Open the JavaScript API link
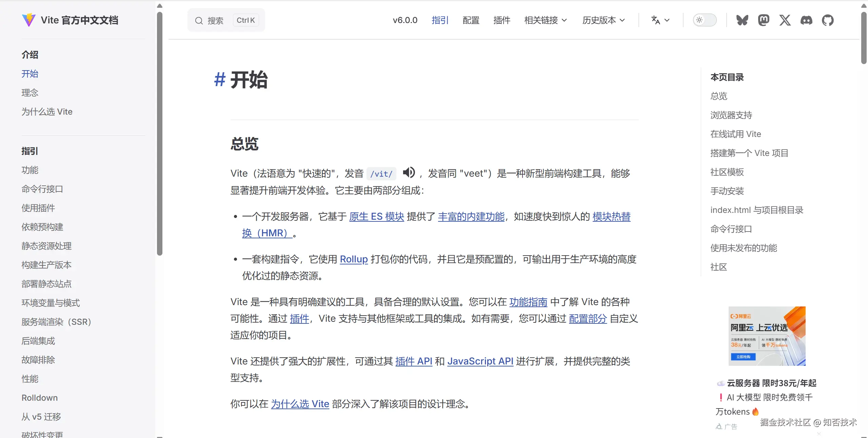The width and height of the screenshot is (868, 438). [x=480, y=361]
